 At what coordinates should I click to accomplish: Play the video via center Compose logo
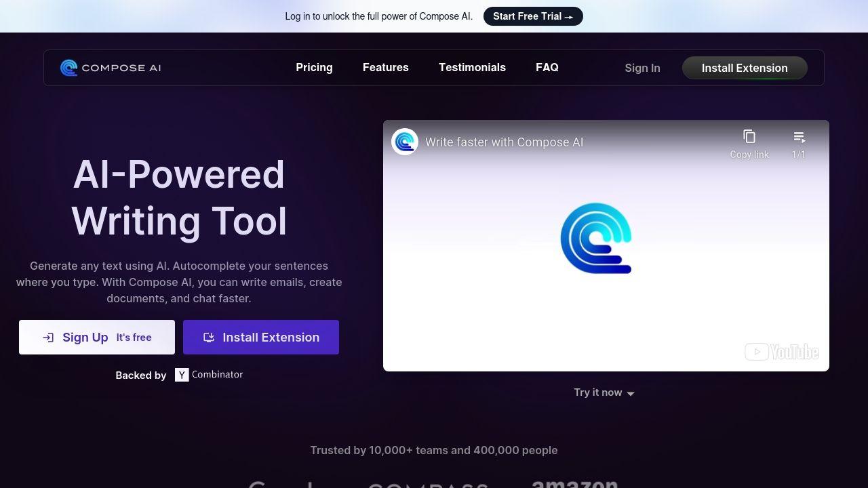click(x=596, y=238)
